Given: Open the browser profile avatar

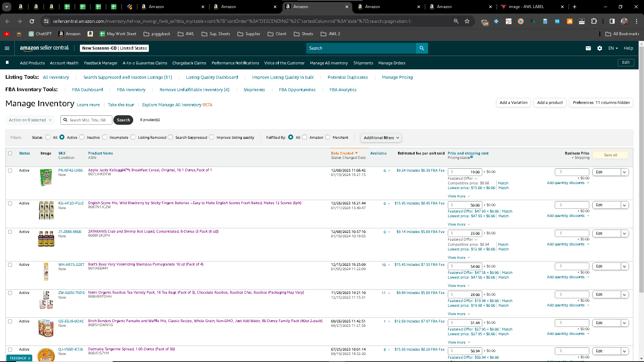Looking at the screenshot, I should click(624, 21).
